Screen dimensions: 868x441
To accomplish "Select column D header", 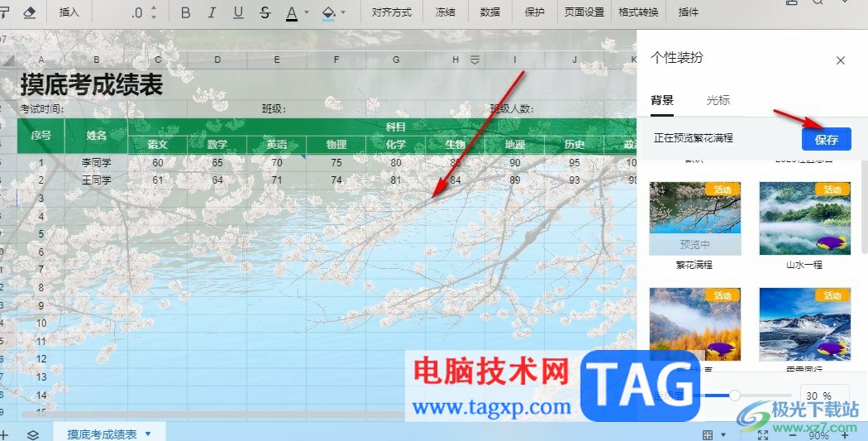I will click(217, 60).
